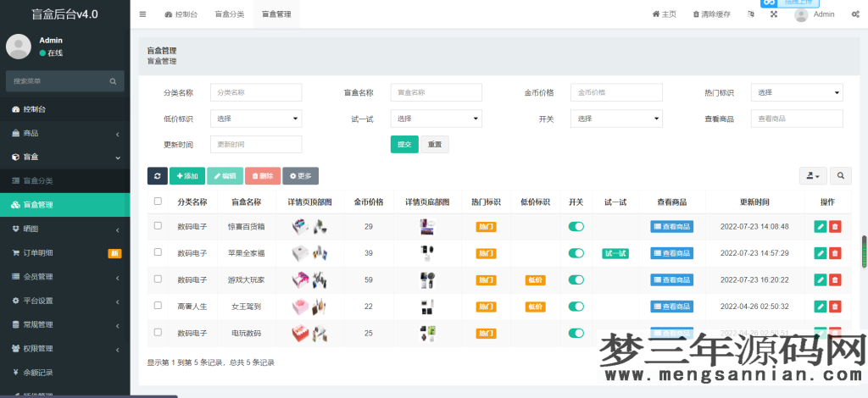Expand the 权限管理 sidebar menu

coord(64,348)
